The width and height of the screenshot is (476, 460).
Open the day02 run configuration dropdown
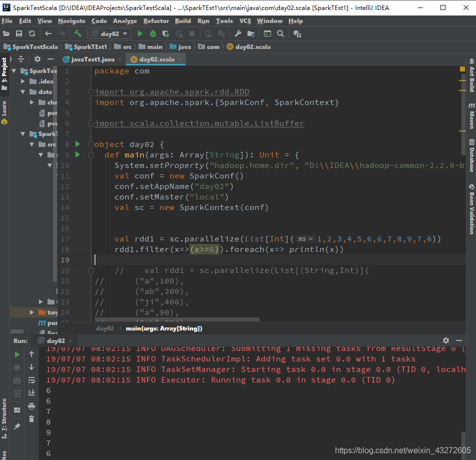tap(109, 33)
